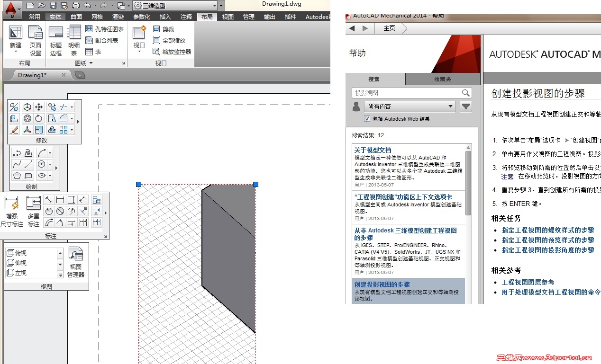Open the 视图管理器 view manager
This screenshot has height=364, width=601.
[76, 262]
